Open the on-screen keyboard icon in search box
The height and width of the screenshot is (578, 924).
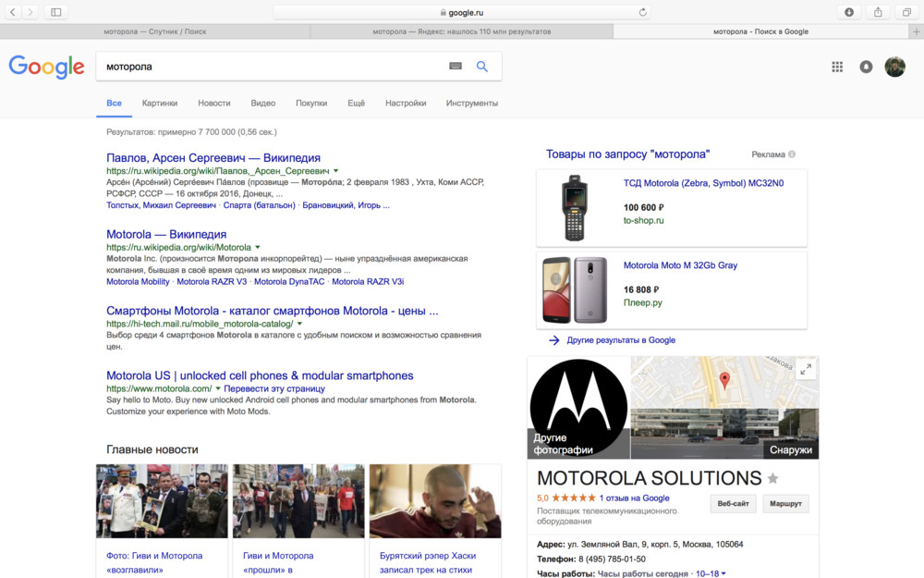click(x=456, y=66)
